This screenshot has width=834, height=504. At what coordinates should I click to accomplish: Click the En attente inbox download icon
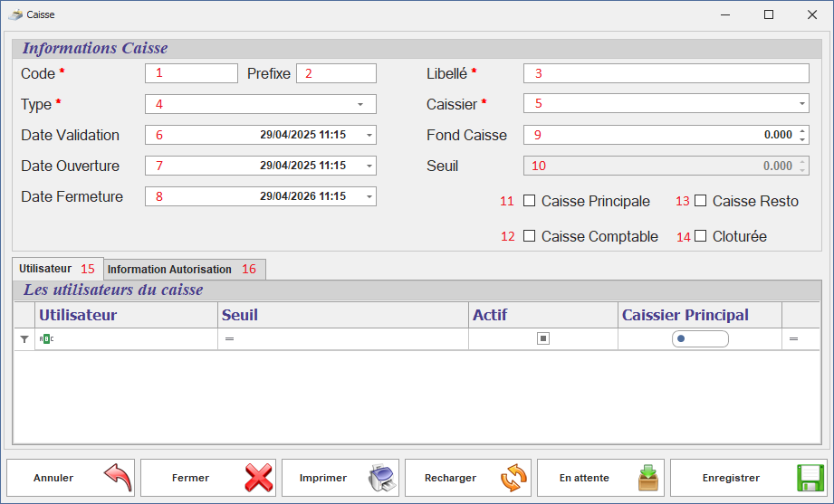point(647,478)
